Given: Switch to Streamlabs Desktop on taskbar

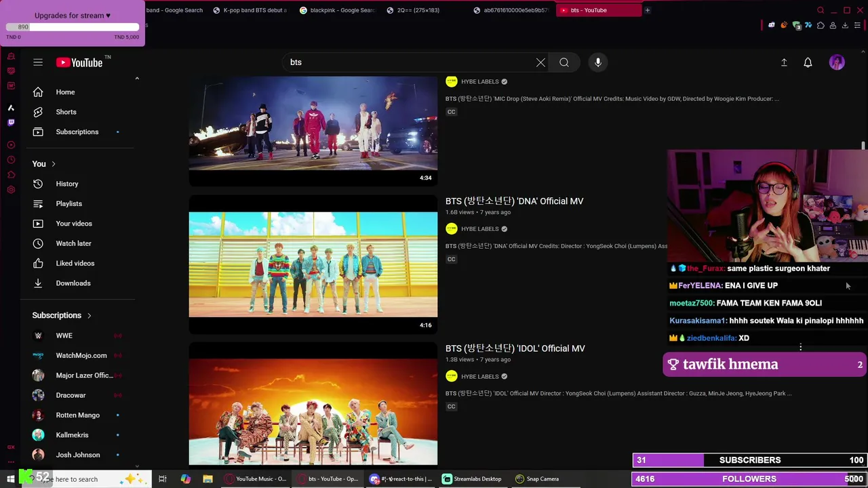Looking at the screenshot, I should [x=472, y=479].
